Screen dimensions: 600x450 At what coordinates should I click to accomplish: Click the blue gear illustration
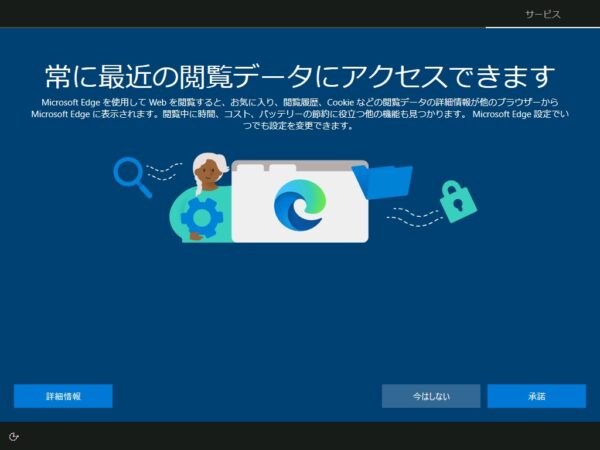202,217
